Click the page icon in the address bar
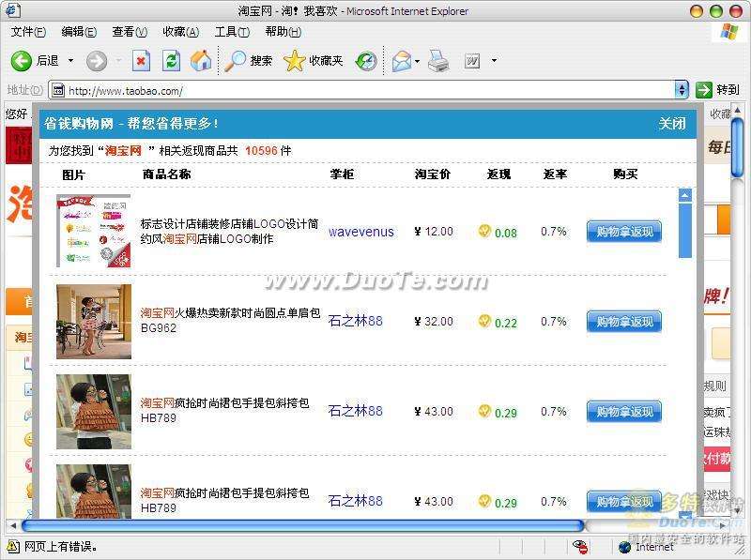 tap(58, 90)
